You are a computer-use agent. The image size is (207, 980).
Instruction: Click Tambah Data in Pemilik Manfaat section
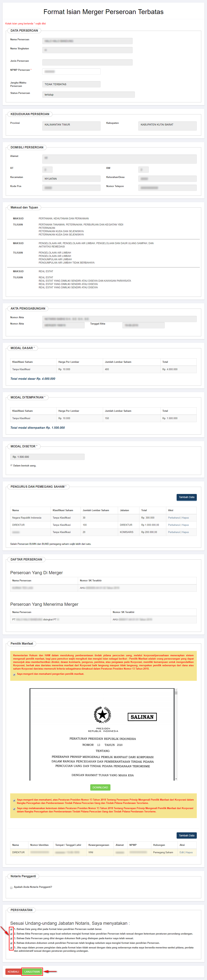(x=186, y=835)
